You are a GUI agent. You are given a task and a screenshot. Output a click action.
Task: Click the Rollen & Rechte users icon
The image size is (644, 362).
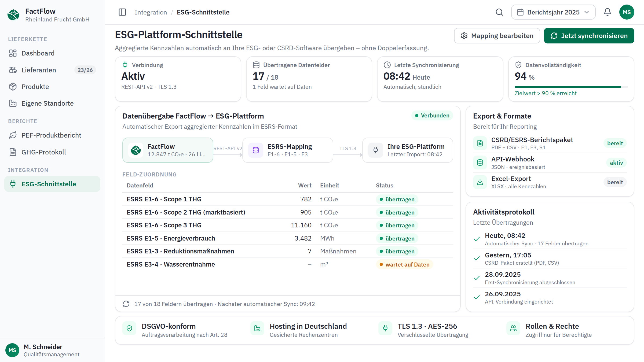click(513, 328)
